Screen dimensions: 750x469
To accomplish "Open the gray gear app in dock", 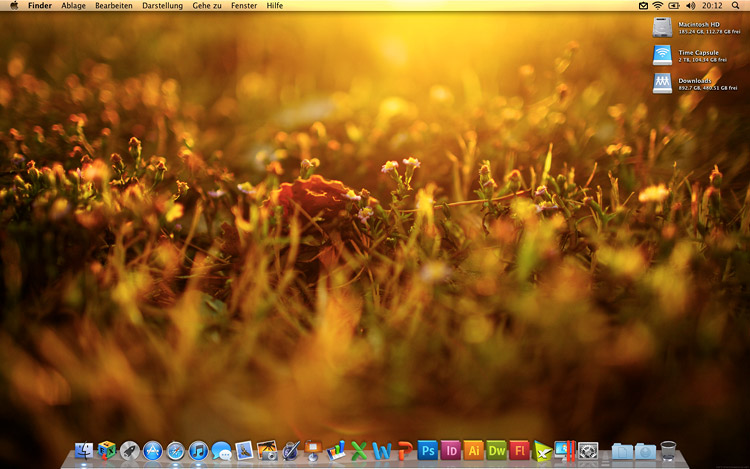I will point(588,450).
